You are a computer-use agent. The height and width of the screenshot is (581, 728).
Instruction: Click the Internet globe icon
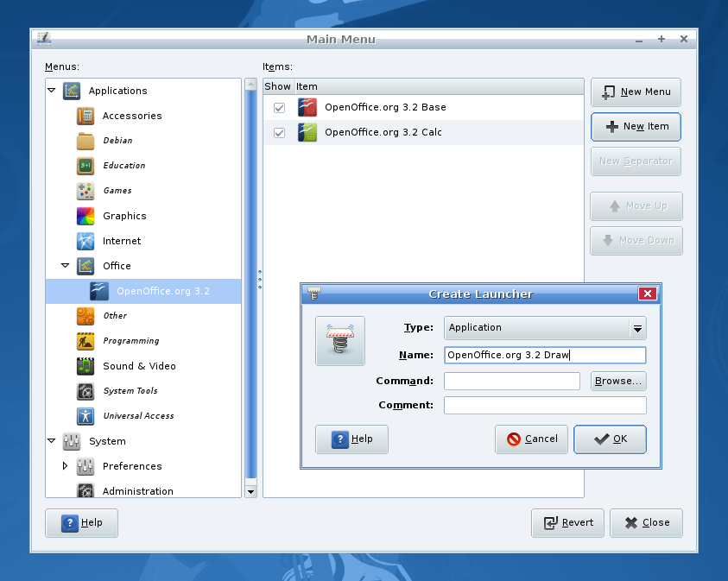85,241
